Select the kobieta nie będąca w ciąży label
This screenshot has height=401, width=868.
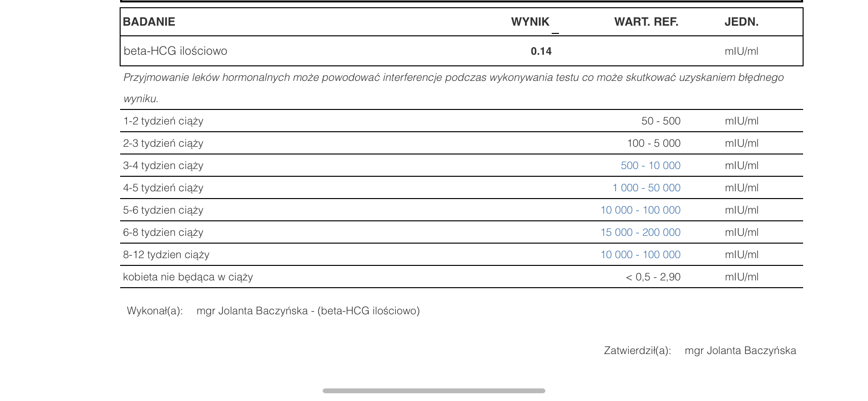[188, 277]
